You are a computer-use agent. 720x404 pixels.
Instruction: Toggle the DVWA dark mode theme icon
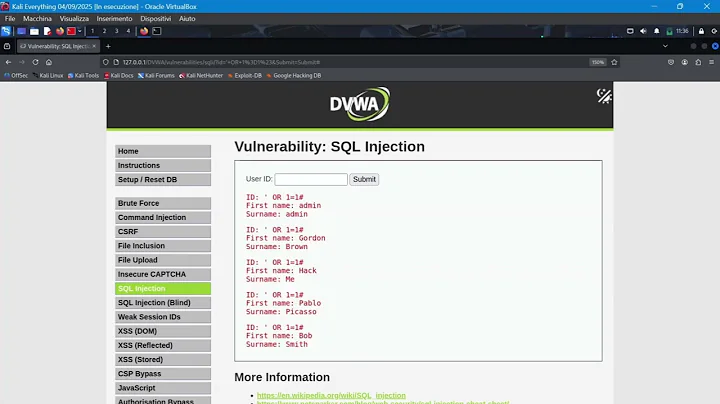pos(604,96)
